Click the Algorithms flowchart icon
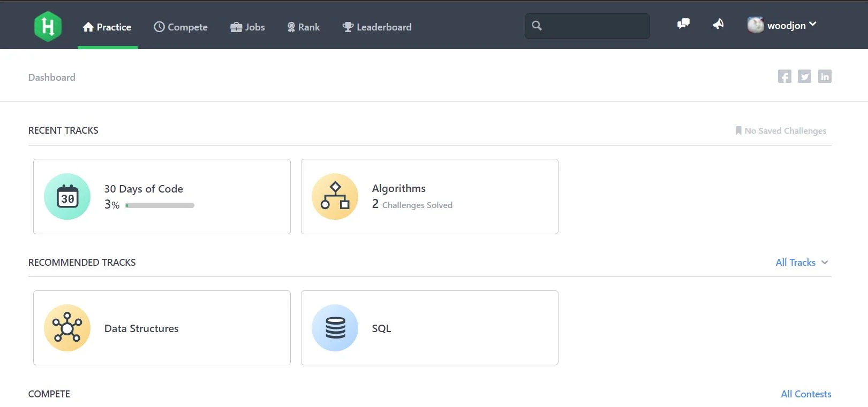The image size is (868, 407). (x=335, y=196)
